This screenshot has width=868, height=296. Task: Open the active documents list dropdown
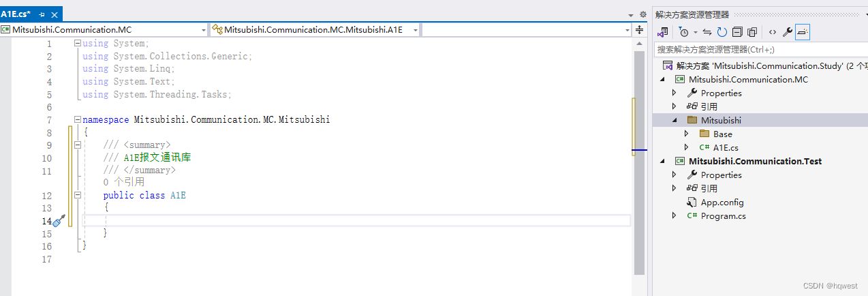(x=630, y=14)
